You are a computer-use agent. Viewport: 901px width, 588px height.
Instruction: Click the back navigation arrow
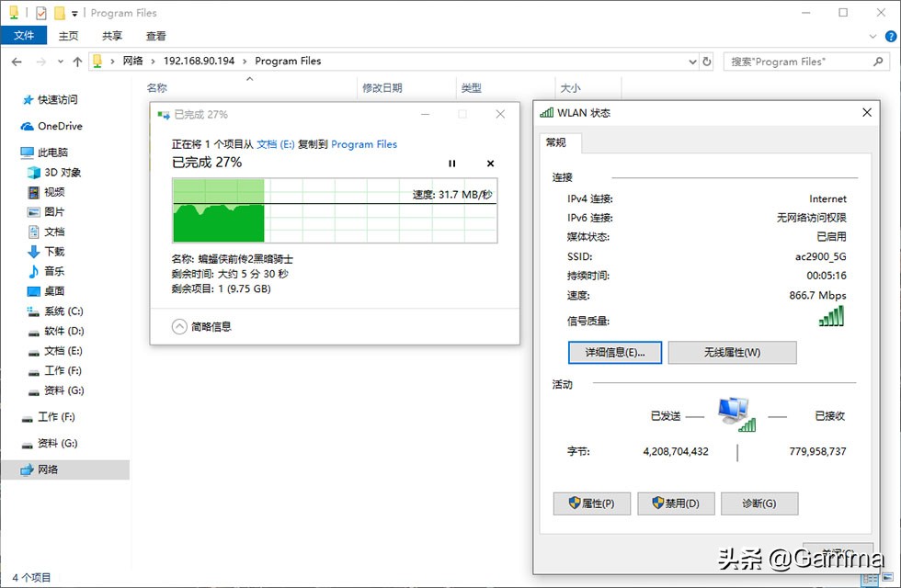[17, 61]
